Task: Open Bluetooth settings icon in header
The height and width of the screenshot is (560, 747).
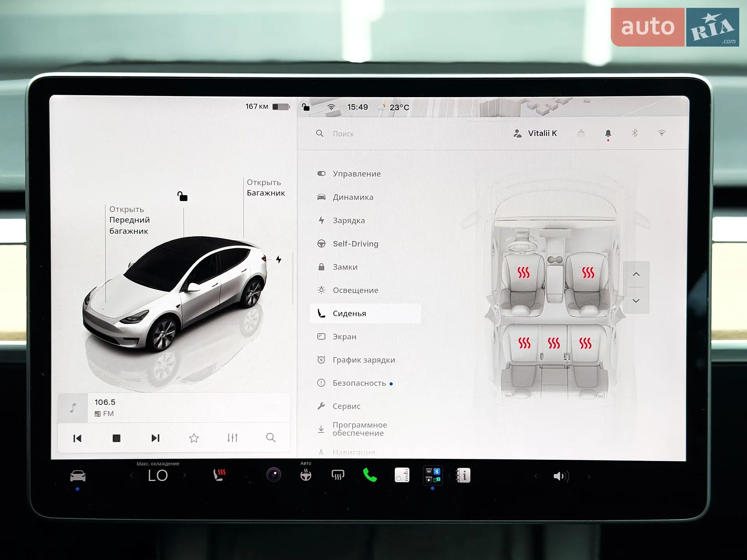Action: pos(635,133)
